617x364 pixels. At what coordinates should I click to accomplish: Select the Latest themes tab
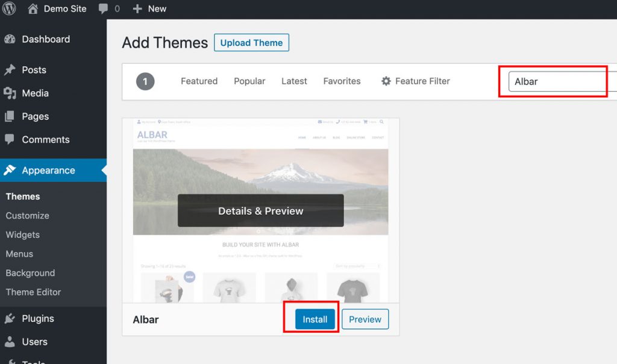coord(294,81)
